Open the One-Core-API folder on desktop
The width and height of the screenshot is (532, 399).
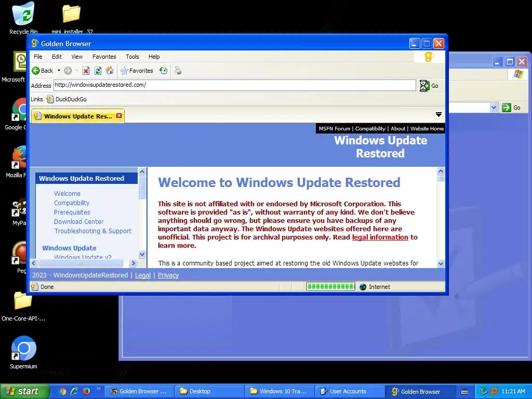pos(23,306)
